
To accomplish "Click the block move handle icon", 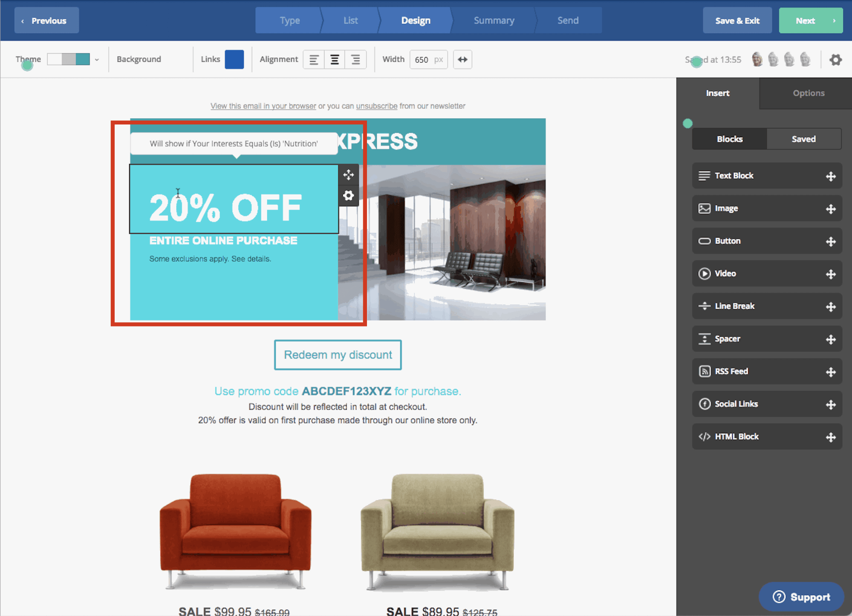I will [x=348, y=175].
